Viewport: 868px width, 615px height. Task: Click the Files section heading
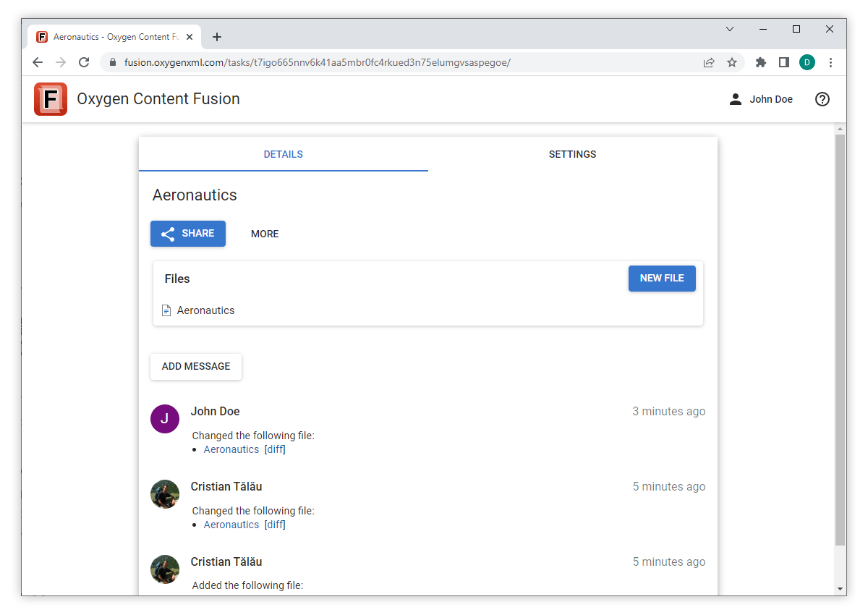177,279
